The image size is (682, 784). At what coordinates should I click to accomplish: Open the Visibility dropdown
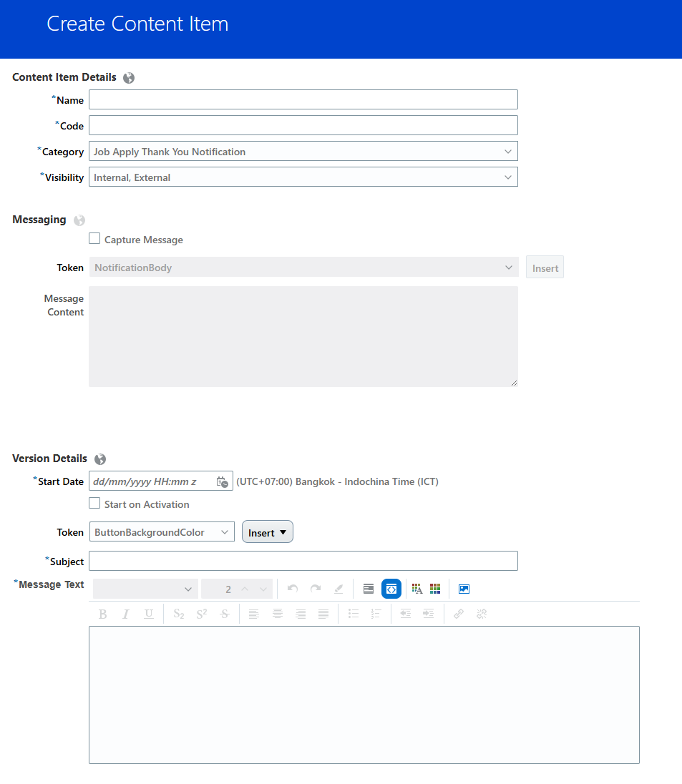point(303,177)
